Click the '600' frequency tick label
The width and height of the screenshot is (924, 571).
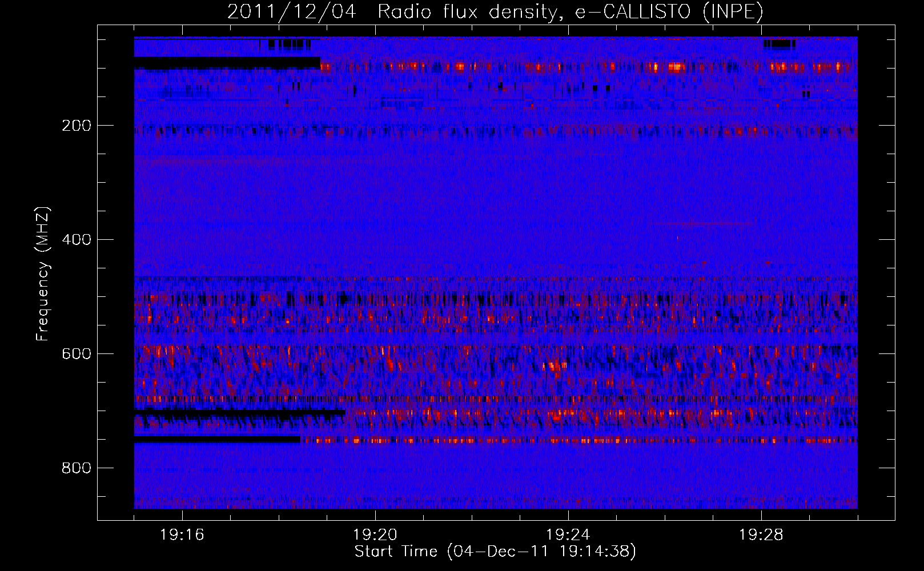tap(77, 354)
